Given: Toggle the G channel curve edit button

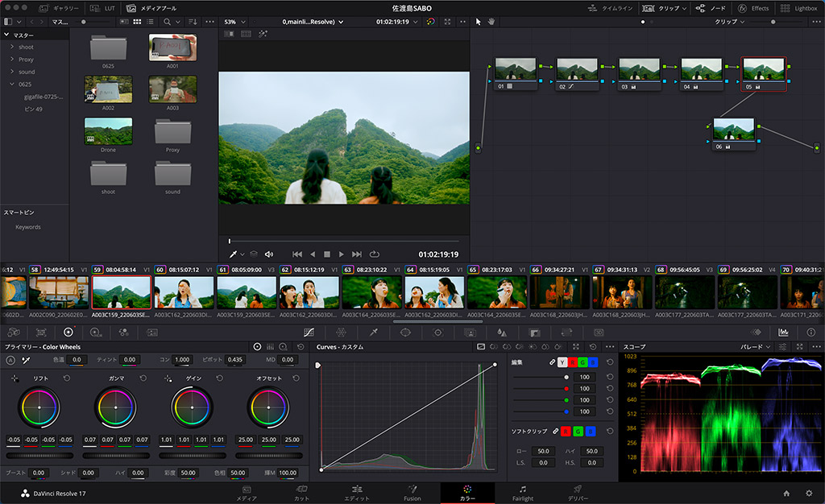Looking at the screenshot, I should coord(582,362).
